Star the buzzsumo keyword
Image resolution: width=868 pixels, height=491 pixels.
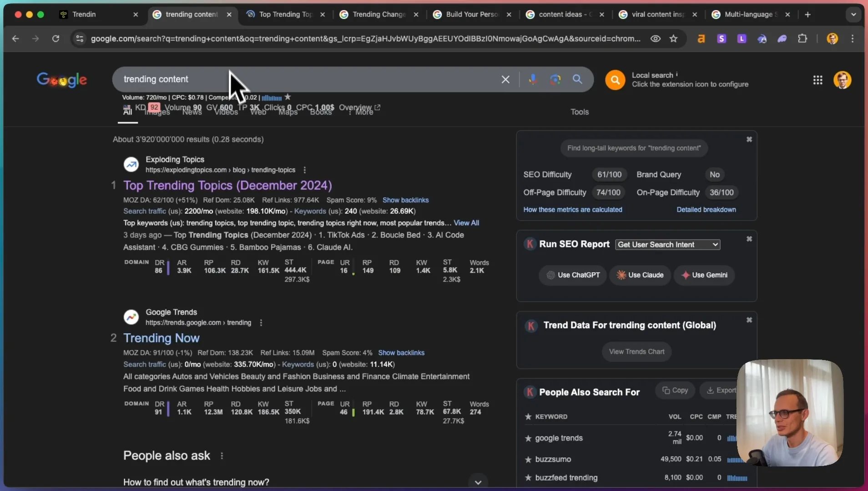(x=528, y=459)
